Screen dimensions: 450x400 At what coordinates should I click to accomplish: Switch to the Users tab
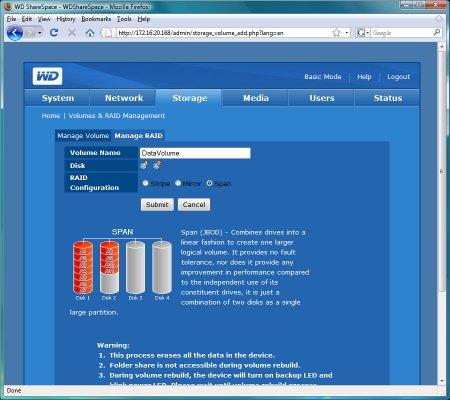click(322, 98)
